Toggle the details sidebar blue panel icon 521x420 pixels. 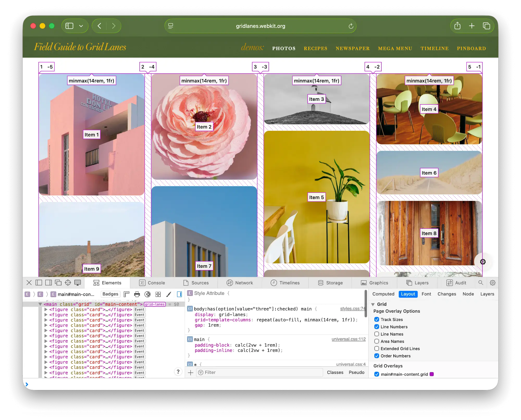[x=179, y=294]
